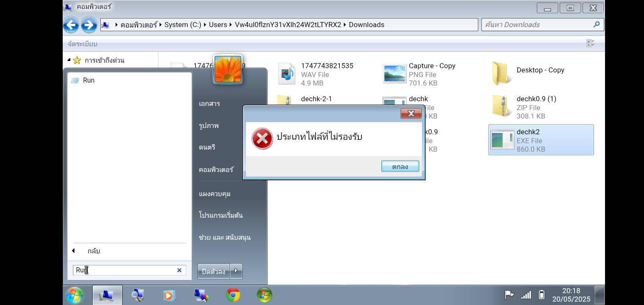The image size is (644, 305).
Task: Open ดนตรี from the Start menu
Action: (x=207, y=147)
